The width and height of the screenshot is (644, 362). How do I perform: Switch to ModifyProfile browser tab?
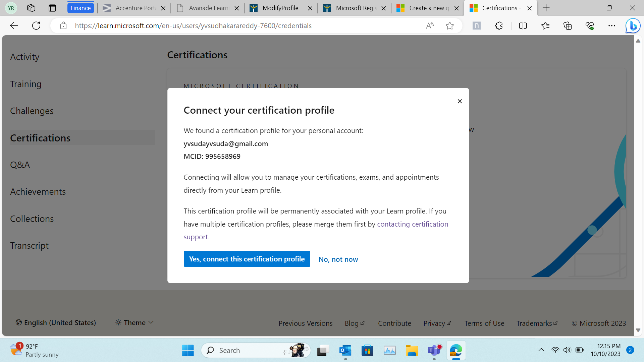tap(280, 8)
